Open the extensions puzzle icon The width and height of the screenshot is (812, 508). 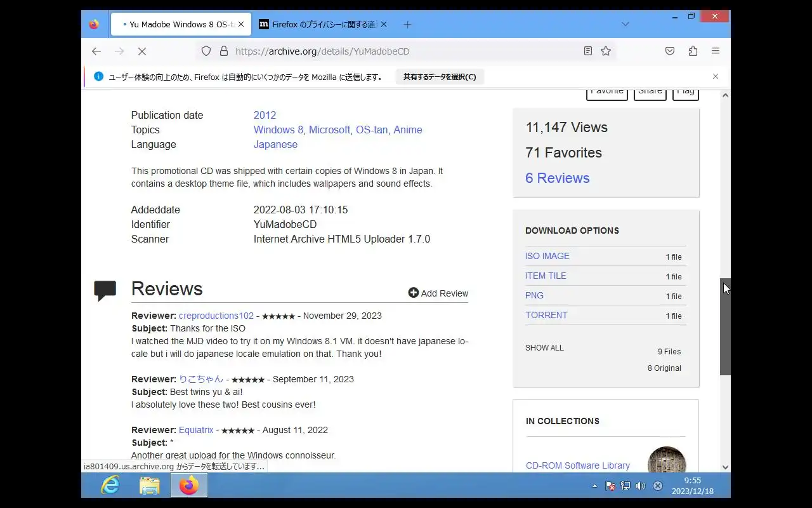(x=693, y=51)
